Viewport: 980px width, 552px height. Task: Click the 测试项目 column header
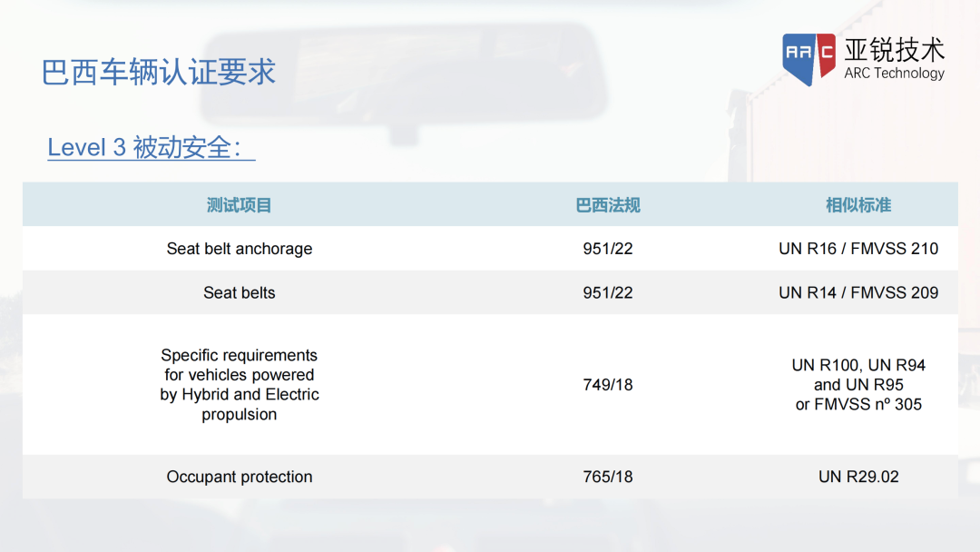click(239, 205)
